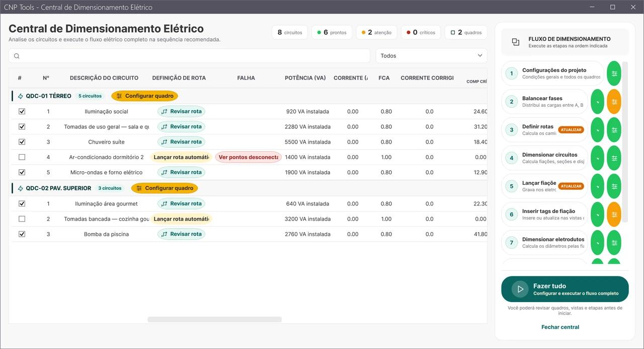Click the 8 circuitos counter badge
This screenshot has width=644, height=349.
coord(290,32)
